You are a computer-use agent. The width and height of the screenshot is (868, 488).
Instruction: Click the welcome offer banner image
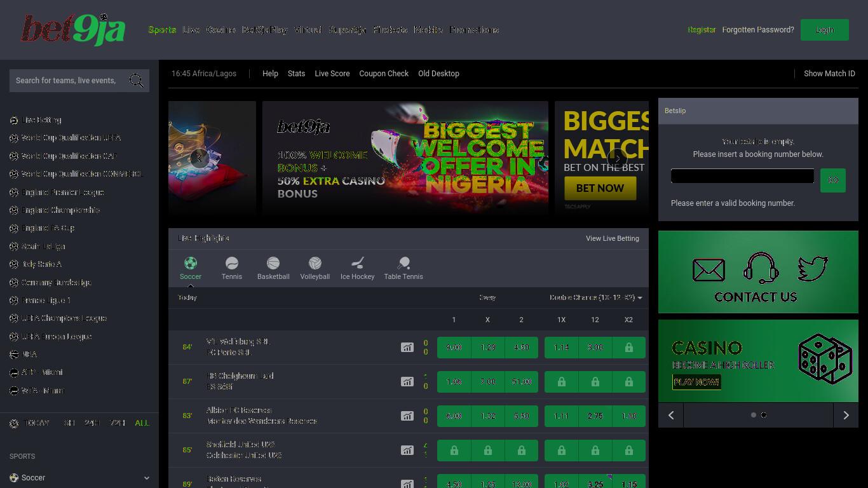[405, 158]
